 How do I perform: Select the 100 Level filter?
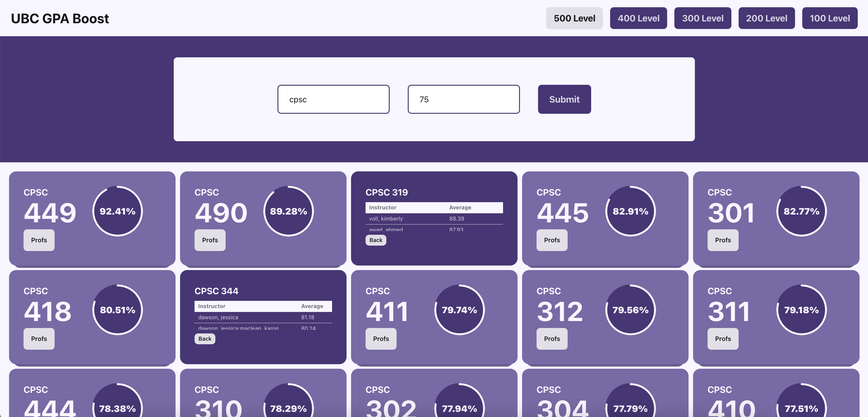(x=830, y=18)
